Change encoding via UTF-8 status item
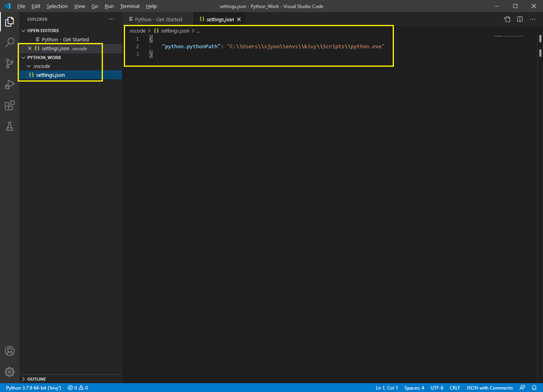This screenshot has width=543, height=392. (437, 388)
